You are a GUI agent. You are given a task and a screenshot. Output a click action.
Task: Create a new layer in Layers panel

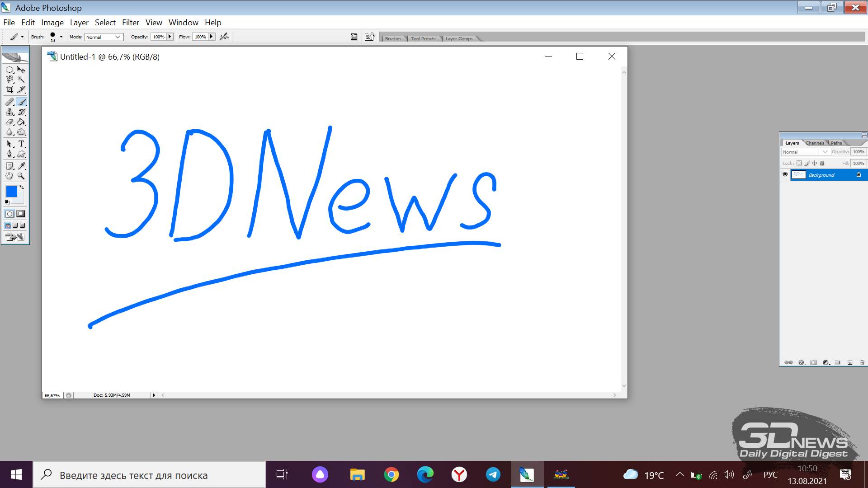[850, 362]
